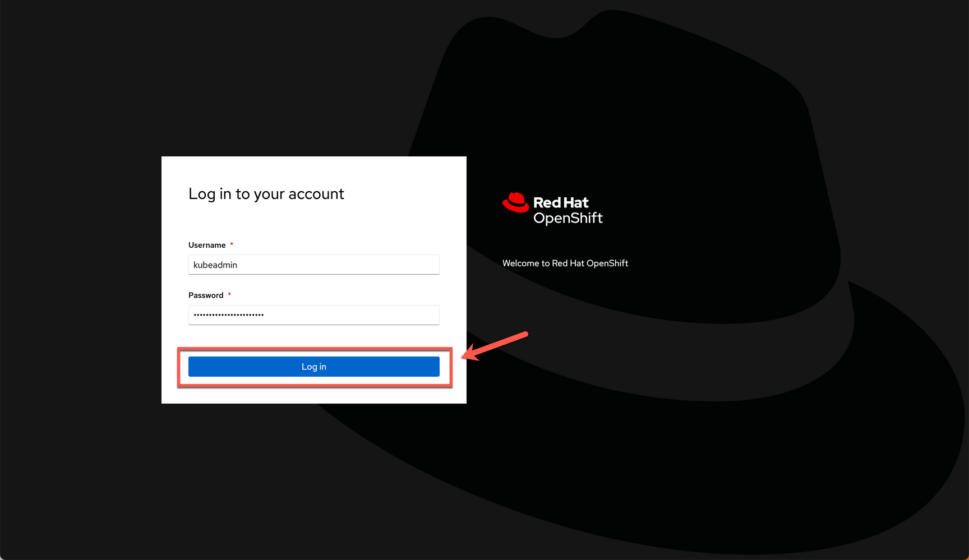
Task: Click the Password field label
Action: pyautogui.click(x=205, y=295)
